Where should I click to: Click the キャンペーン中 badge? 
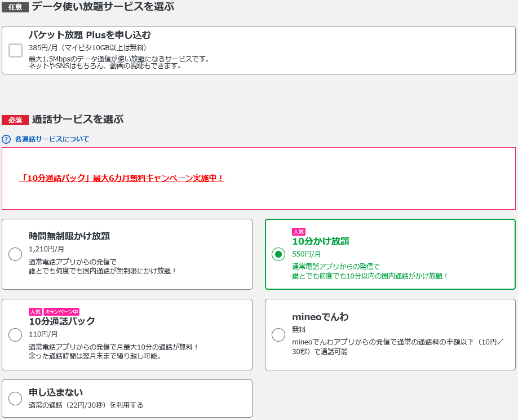tap(62, 311)
